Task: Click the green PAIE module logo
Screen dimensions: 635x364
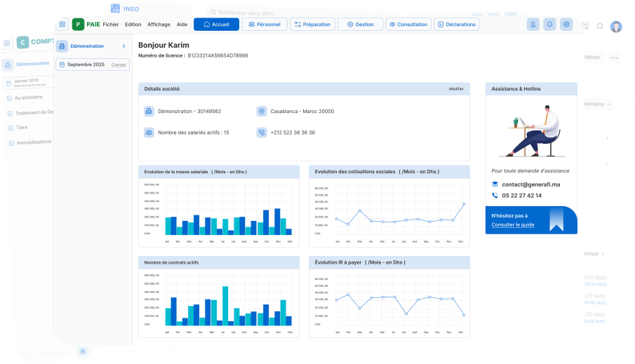Action: 78,25
